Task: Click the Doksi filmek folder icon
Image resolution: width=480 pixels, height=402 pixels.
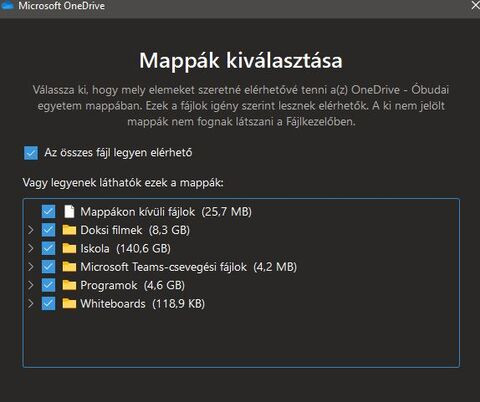Action: click(x=69, y=230)
